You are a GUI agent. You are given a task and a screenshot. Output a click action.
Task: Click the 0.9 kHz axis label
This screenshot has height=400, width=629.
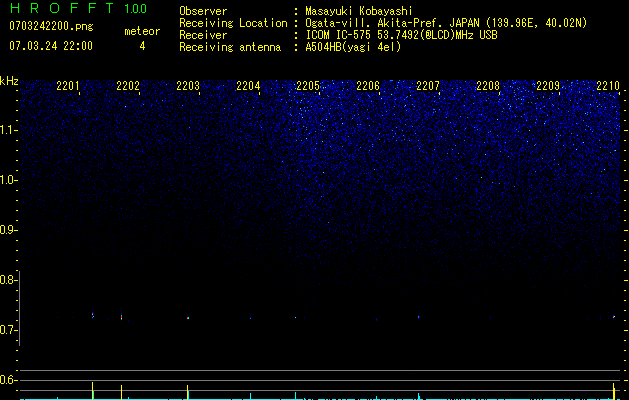pos(7,230)
